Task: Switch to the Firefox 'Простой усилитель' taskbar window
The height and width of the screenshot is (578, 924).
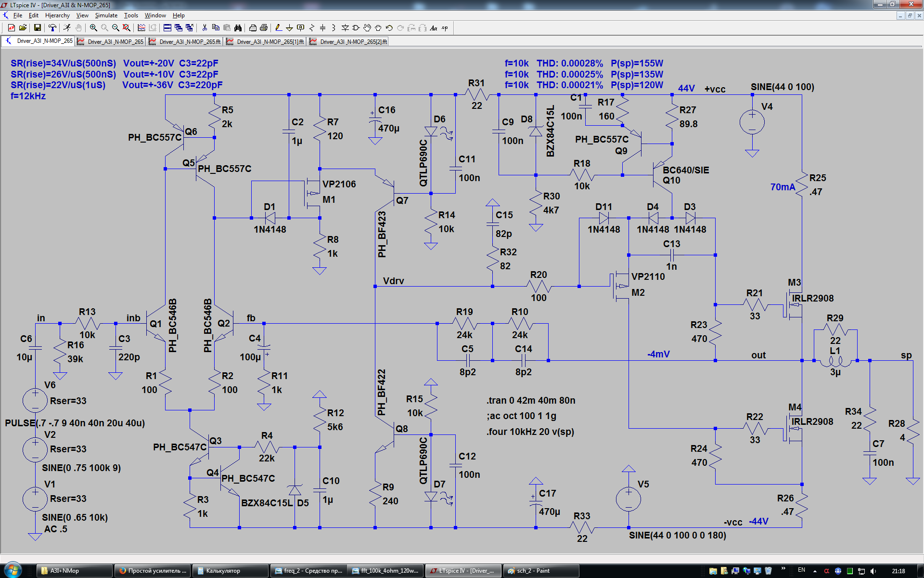Action: (153, 571)
